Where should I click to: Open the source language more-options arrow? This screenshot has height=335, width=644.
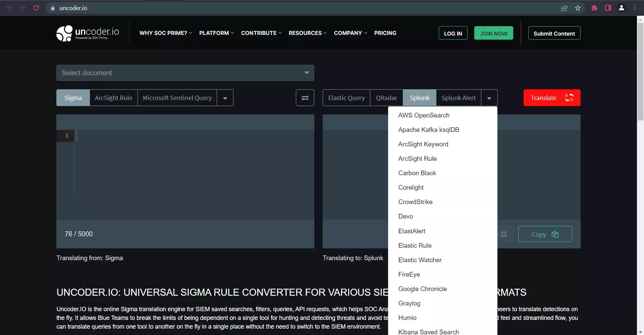[225, 98]
